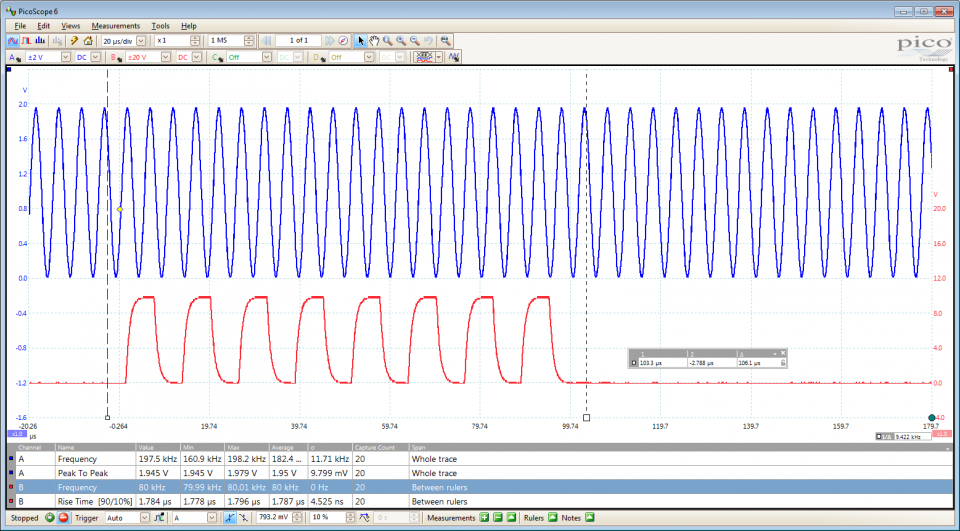Open the signal generator tool
This screenshot has width=960, height=531.
73,41
